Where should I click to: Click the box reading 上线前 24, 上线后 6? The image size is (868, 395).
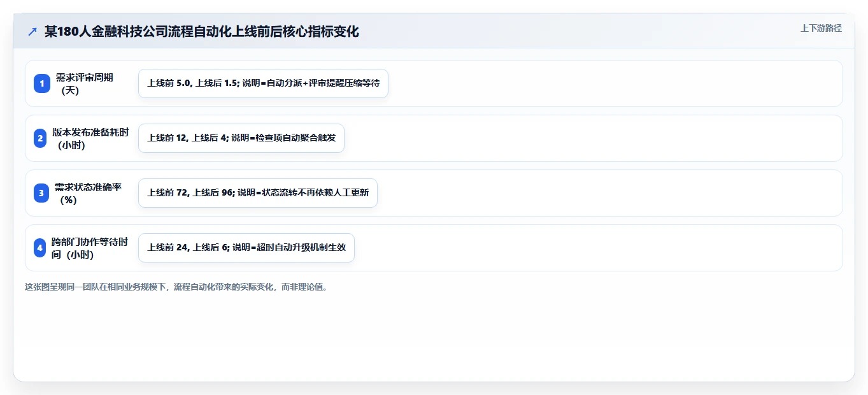pos(246,248)
